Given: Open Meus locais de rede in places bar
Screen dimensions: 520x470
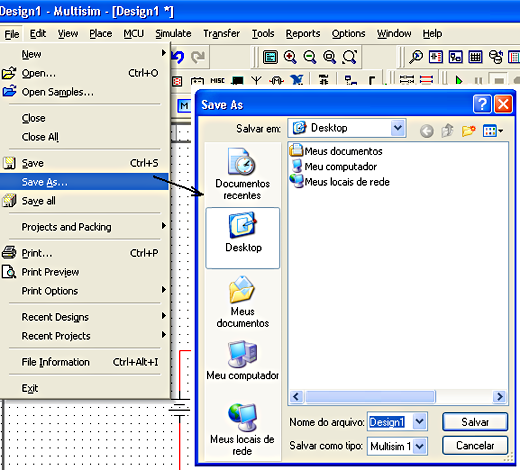Looking at the screenshot, I should coord(243,429).
